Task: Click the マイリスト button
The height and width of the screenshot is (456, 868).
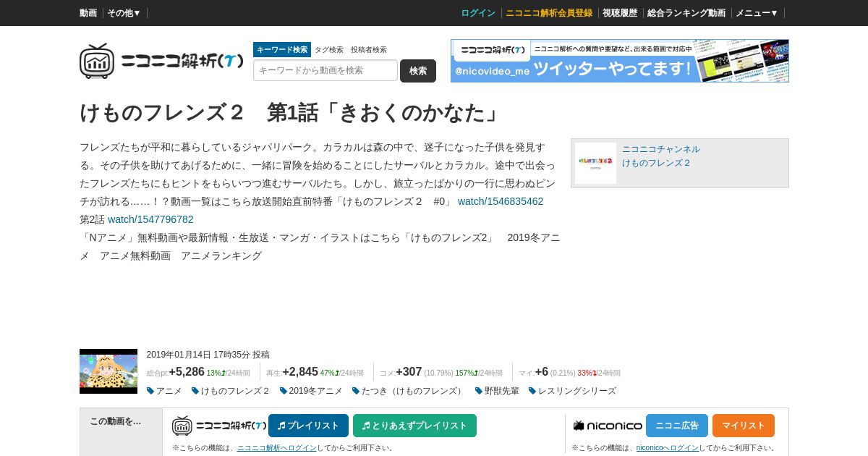Action: point(744,426)
